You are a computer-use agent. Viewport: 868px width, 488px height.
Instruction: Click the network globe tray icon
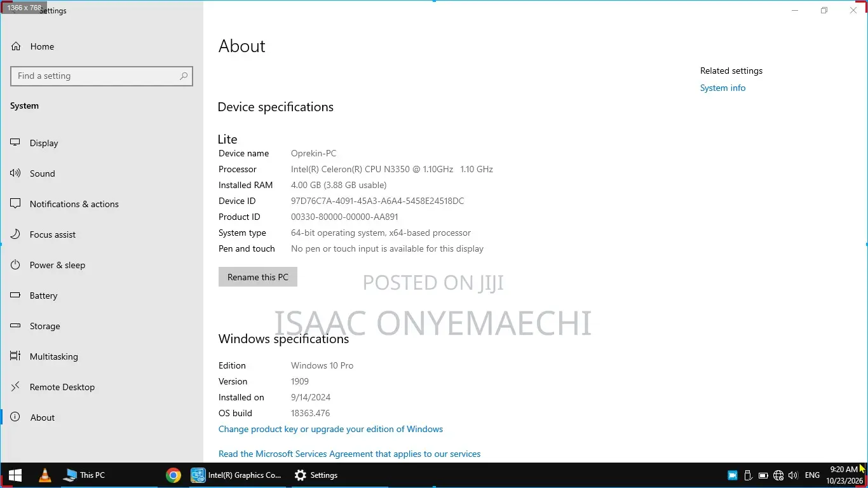pos(778,475)
